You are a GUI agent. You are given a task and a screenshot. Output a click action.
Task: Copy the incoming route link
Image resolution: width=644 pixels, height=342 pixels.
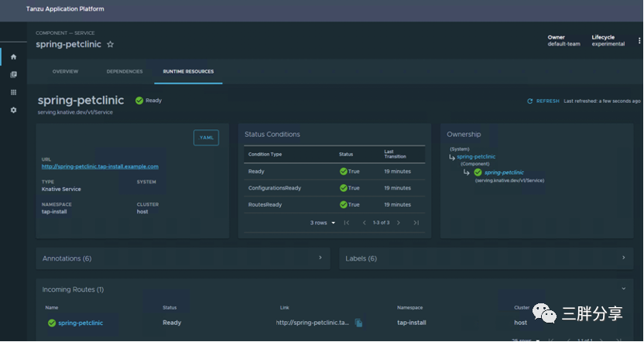coord(358,323)
